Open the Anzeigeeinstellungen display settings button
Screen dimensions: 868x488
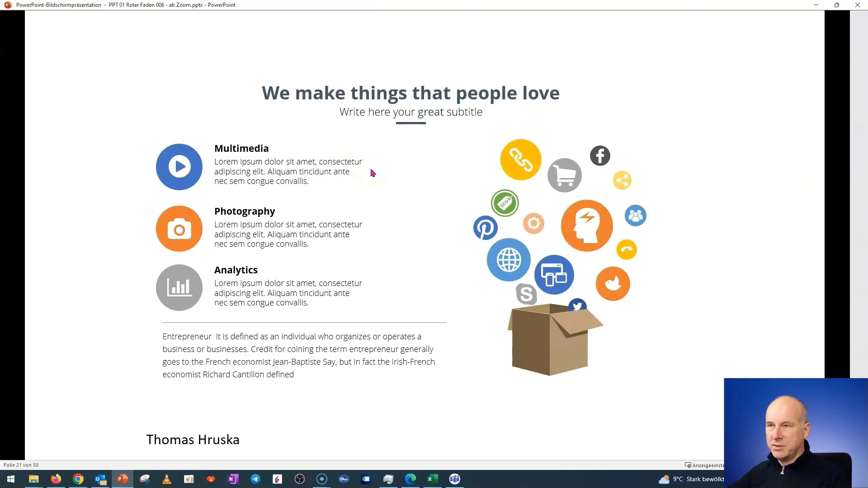(704, 465)
